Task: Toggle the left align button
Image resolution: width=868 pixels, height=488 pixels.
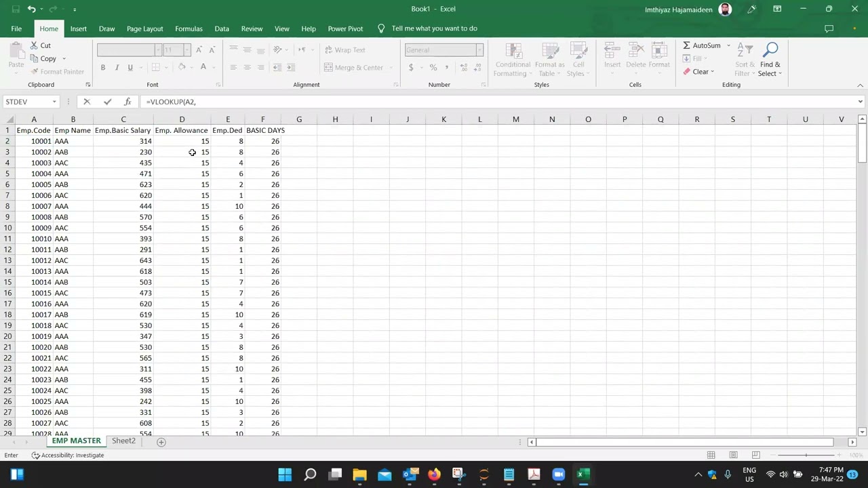Action: (233, 67)
